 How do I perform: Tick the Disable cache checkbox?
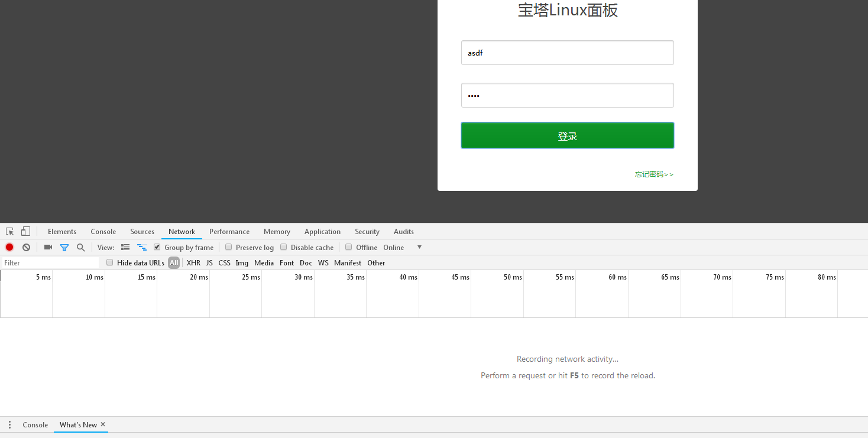tap(284, 247)
